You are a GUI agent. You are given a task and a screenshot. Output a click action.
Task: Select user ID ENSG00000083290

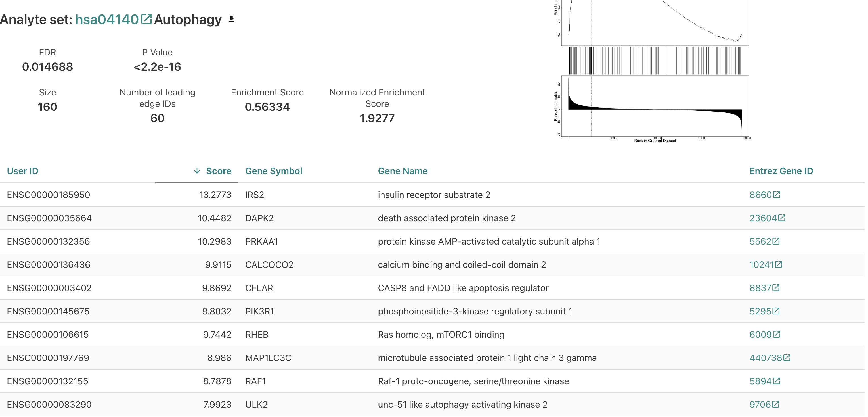click(49, 404)
